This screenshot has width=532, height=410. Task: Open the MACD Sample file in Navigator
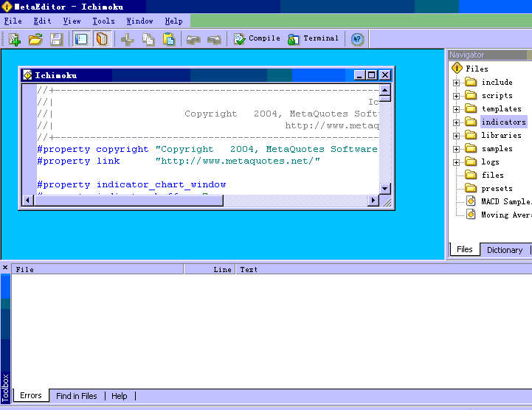tap(505, 201)
